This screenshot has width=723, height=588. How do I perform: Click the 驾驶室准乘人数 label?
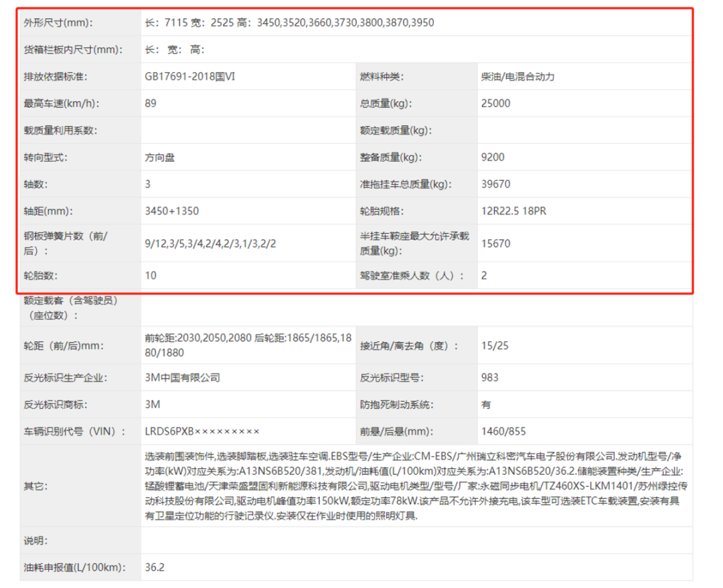click(411, 276)
